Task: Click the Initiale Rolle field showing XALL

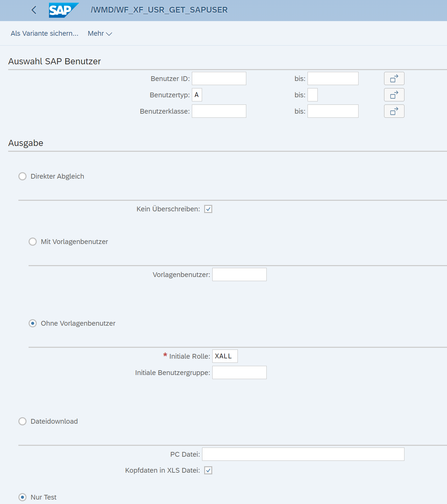Action: pos(225,356)
